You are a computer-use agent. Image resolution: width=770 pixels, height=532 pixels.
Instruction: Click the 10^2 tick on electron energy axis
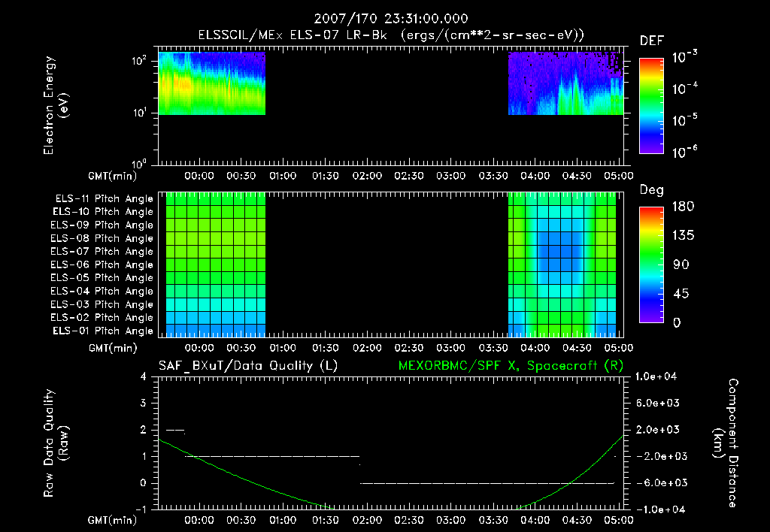coord(139,61)
